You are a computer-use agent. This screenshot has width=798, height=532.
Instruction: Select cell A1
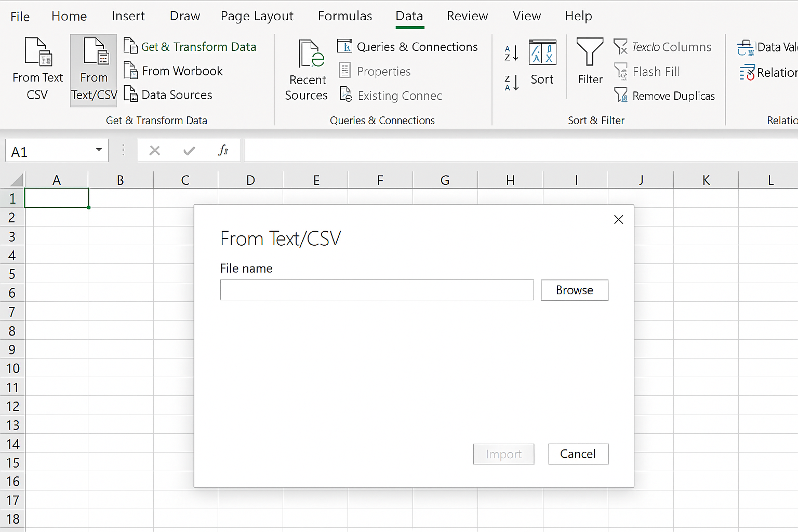click(57, 198)
